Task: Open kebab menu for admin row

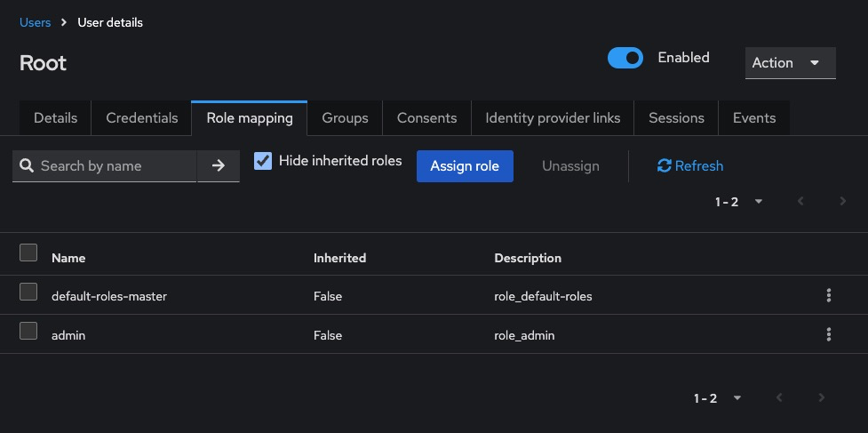Action: coord(828,334)
